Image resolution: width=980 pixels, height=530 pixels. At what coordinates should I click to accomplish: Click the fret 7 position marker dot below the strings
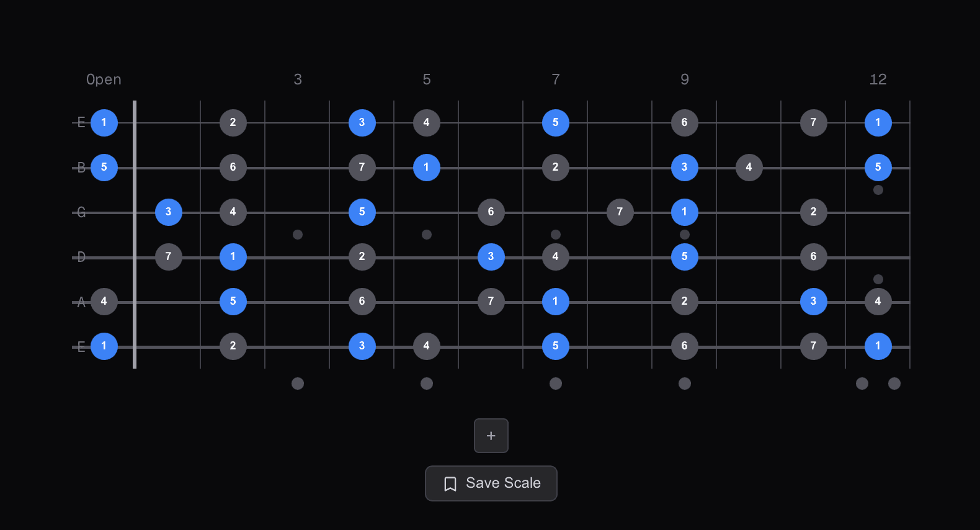556,384
